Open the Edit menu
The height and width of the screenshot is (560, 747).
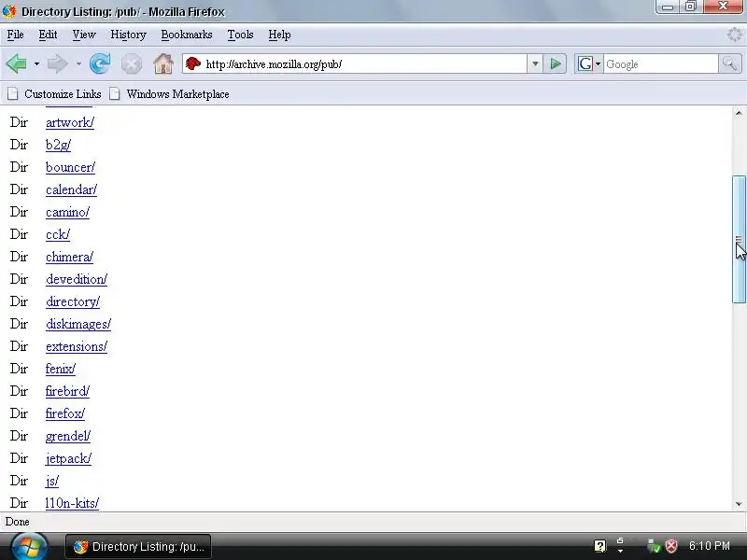pos(48,35)
